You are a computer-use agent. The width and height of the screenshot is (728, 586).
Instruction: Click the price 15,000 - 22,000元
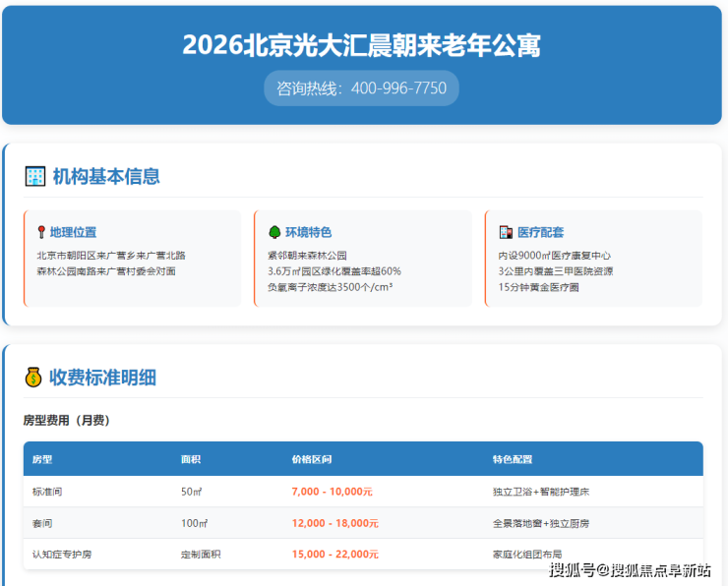[x=334, y=555]
